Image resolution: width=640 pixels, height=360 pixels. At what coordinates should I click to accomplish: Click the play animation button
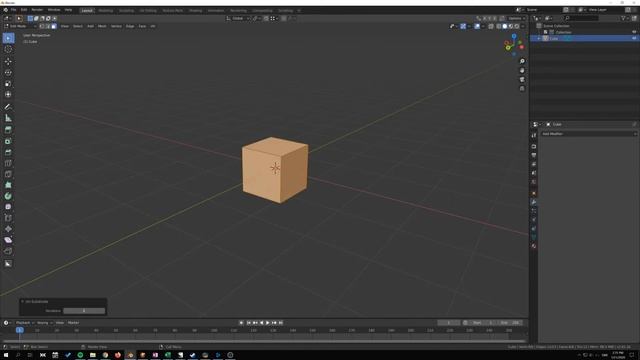pyautogui.click(x=268, y=322)
